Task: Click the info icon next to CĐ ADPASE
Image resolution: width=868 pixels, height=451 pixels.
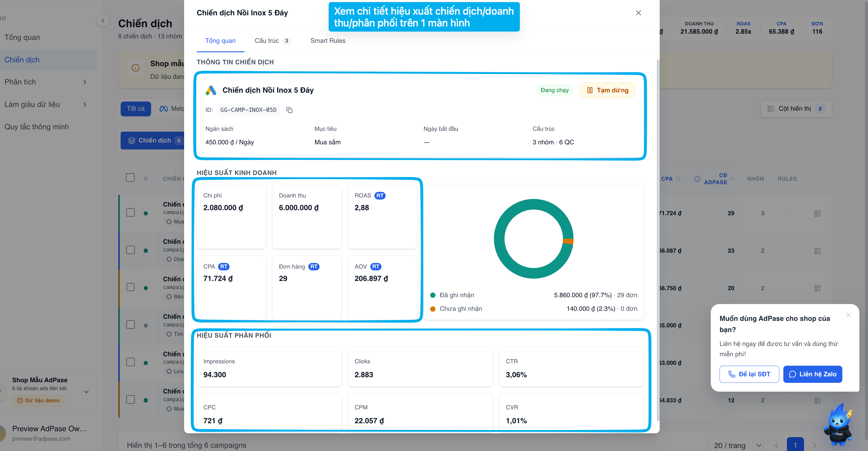Action: pyautogui.click(x=697, y=179)
